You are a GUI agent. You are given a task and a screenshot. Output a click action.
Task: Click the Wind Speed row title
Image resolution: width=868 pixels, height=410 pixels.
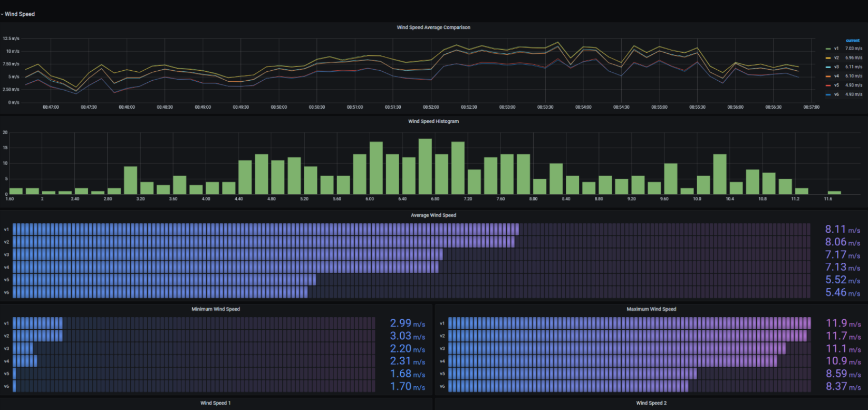pyautogui.click(x=20, y=14)
